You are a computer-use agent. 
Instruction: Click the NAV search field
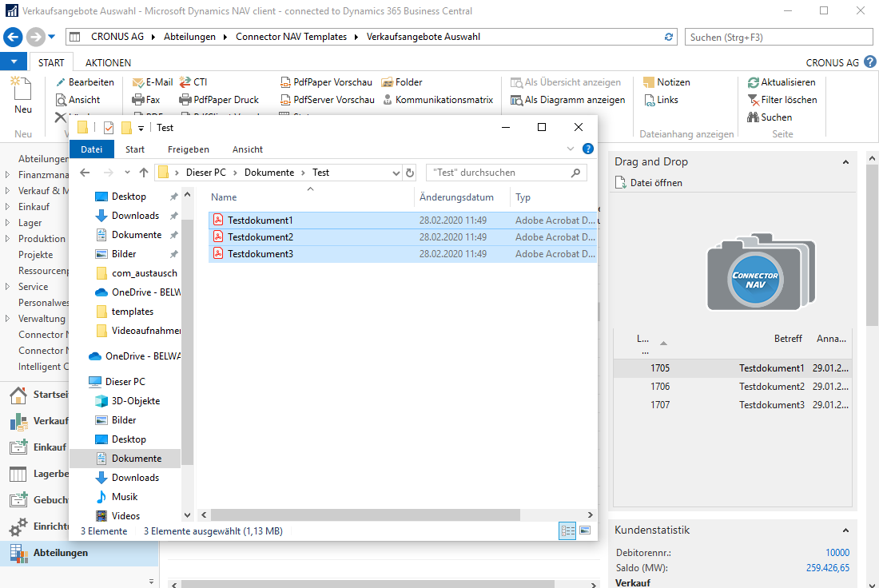(x=778, y=37)
